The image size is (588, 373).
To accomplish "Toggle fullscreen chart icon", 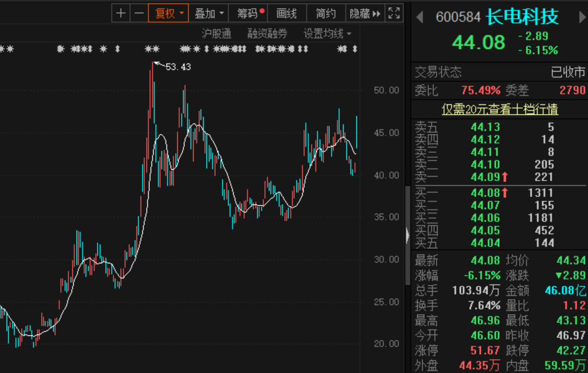I will (394, 14).
